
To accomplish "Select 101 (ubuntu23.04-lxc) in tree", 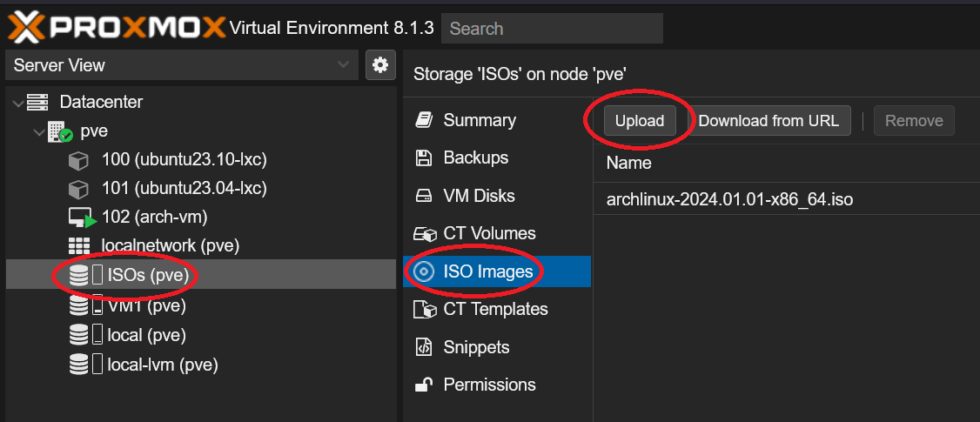I will [x=185, y=188].
